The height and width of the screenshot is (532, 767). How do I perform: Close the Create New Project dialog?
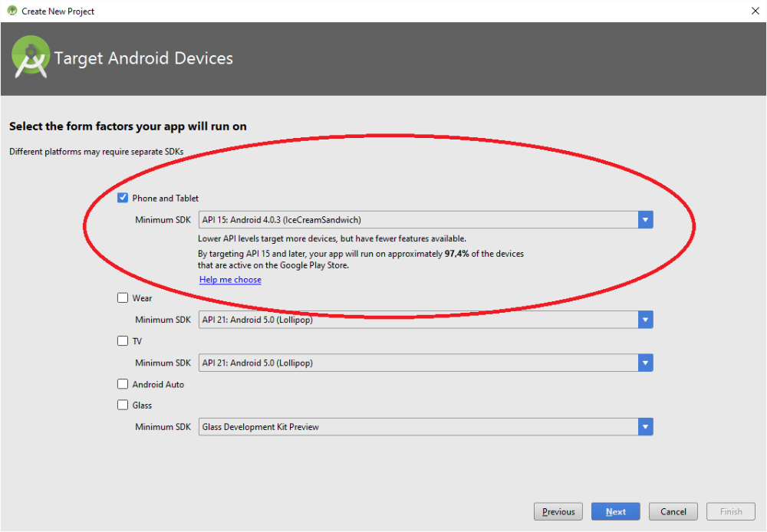pyautogui.click(x=755, y=11)
